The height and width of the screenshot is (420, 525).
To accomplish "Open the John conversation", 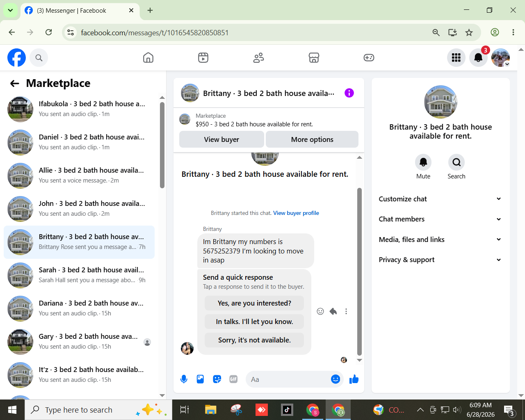I will pyautogui.click(x=79, y=209).
